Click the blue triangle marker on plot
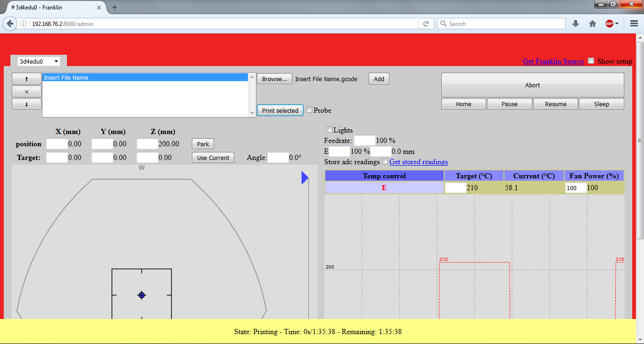Screen dimensions: 644x344 [x=305, y=177]
